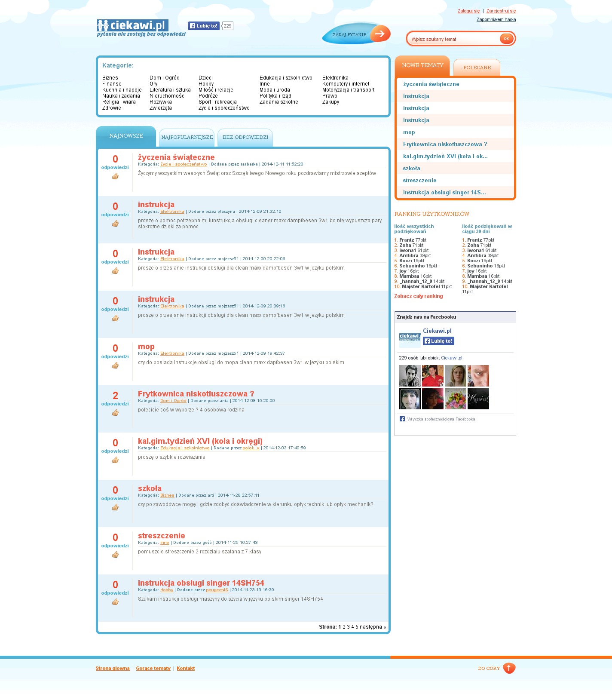Click the 'Życie i społeczeństwo' category link under życzenia świąteczne
Screen dimensions: 612x700
[184, 164]
